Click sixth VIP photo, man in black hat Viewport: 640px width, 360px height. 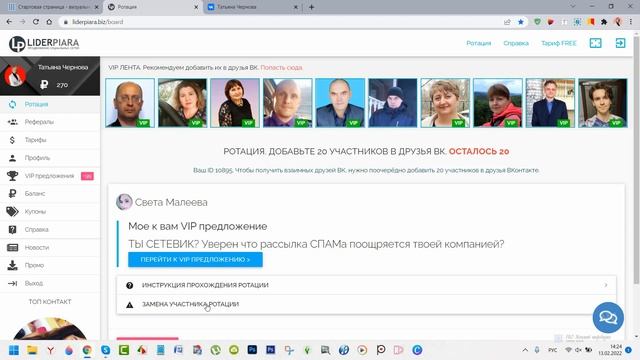tap(393, 103)
